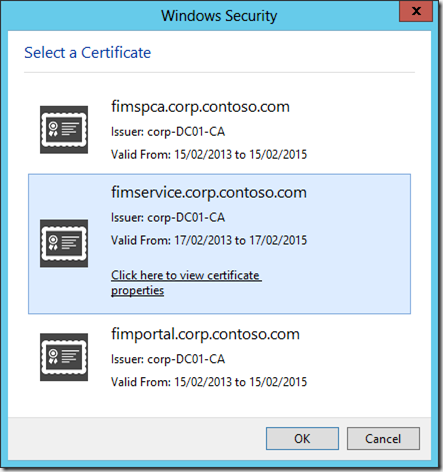
Task: Click the fimservice certificate icon
Action: coord(64,243)
